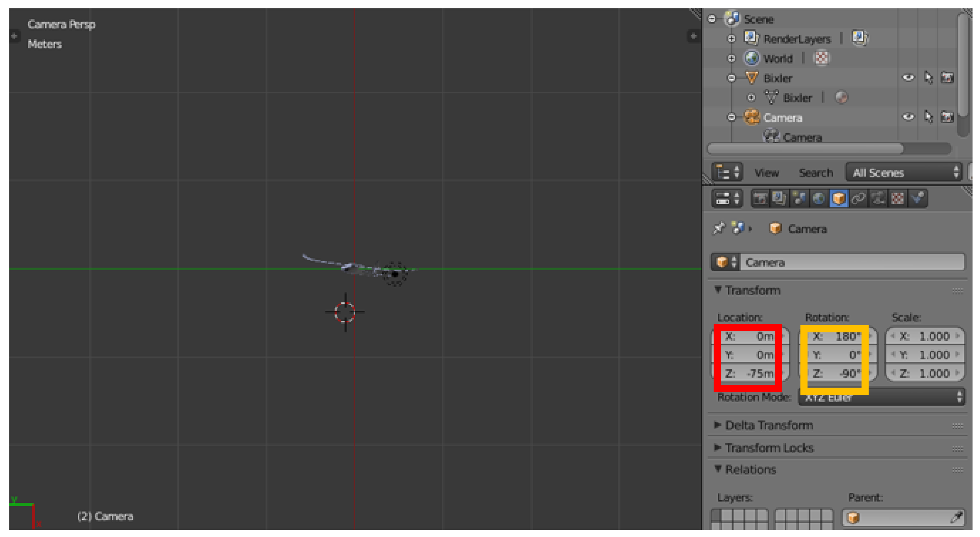Open the Rotation Mode XYZ Euler selector

pos(913,398)
